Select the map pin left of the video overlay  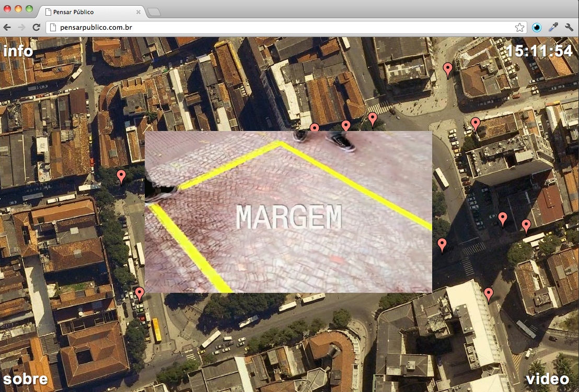click(x=121, y=176)
